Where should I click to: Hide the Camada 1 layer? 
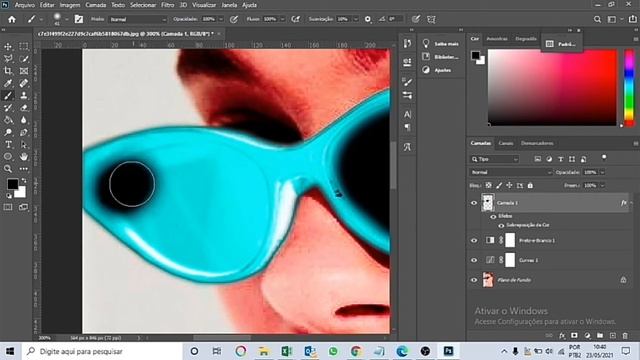[x=474, y=203]
